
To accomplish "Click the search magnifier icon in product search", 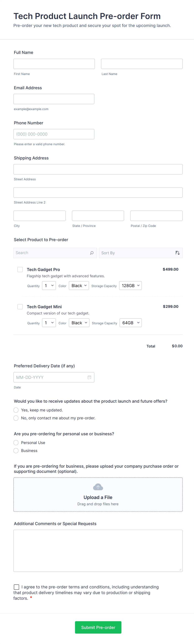I will [x=92, y=253].
